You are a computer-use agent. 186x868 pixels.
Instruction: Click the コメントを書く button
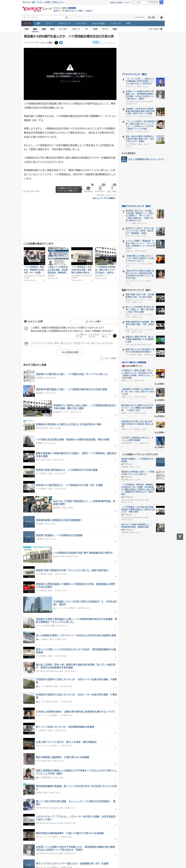[93, 321]
